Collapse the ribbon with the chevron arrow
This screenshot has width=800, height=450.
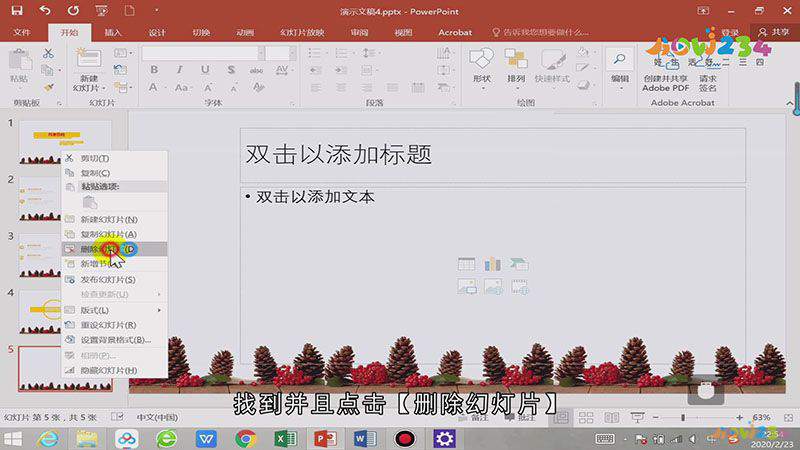[x=790, y=103]
